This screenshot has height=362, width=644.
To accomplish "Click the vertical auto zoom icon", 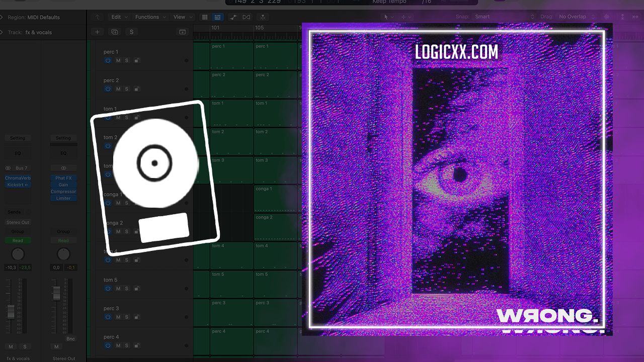I will (x=622, y=17).
